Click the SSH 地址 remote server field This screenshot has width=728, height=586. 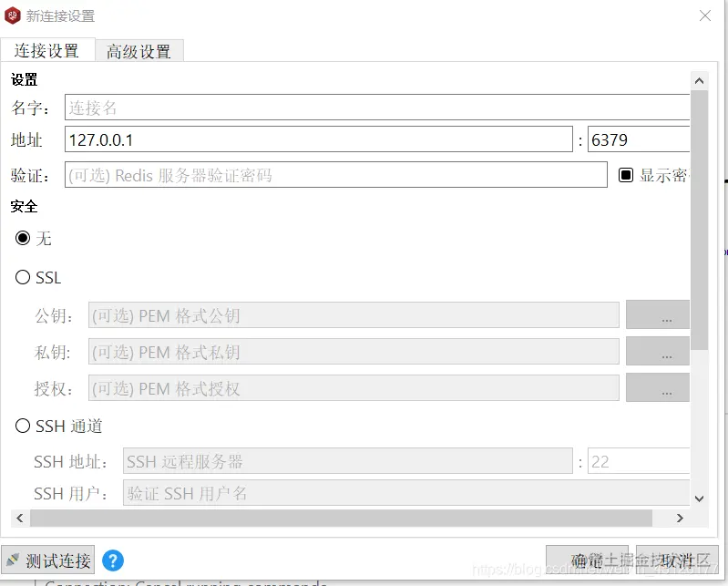(348, 461)
